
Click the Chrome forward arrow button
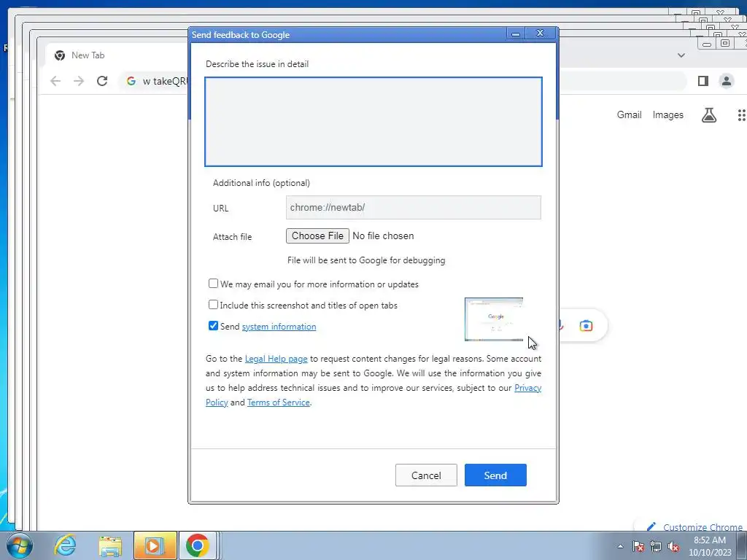(x=79, y=81)
